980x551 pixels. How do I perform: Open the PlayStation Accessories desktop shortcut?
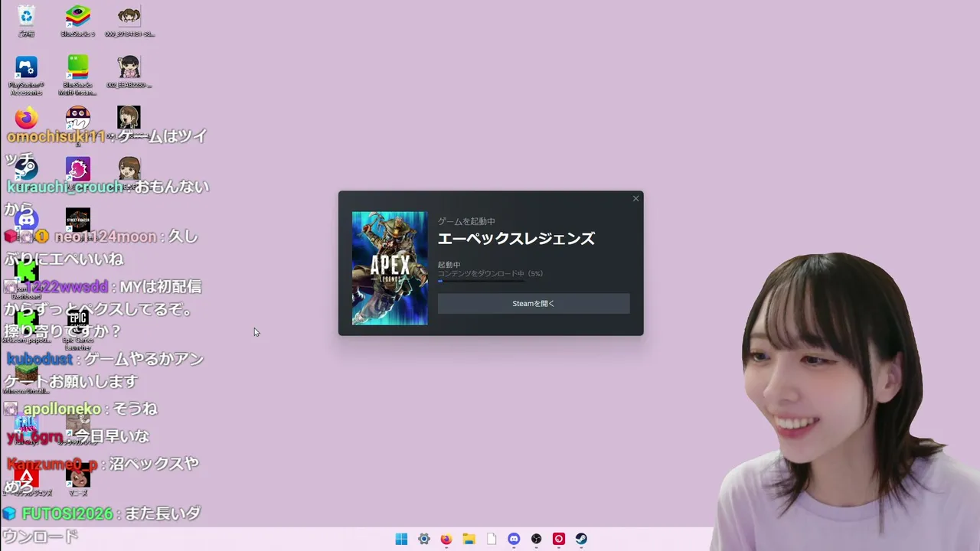pos(26,75)
